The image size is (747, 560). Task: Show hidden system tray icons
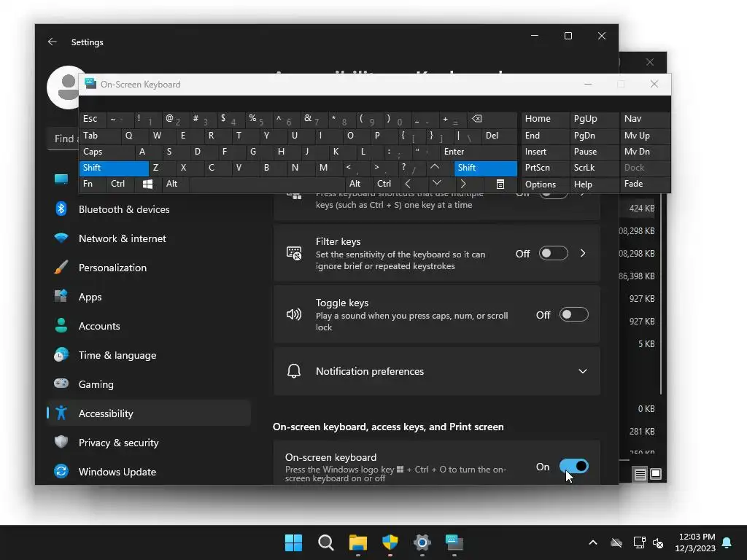pos(593,542)
